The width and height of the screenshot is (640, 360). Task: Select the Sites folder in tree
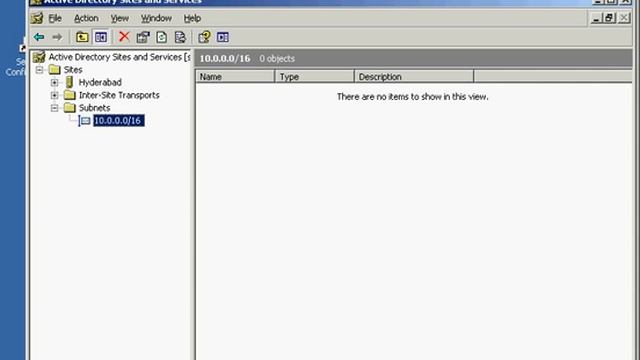73,70
